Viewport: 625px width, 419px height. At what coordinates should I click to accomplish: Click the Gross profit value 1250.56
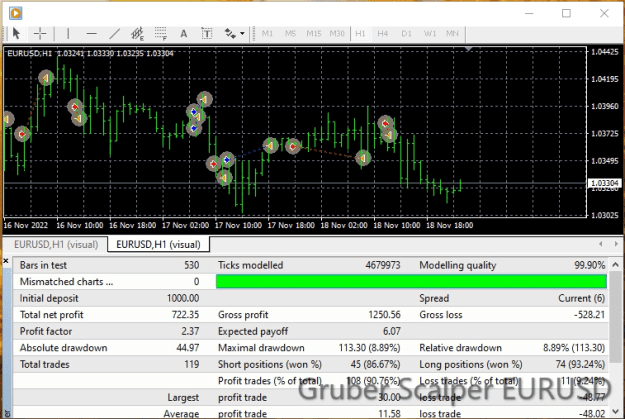coord(384,315)
